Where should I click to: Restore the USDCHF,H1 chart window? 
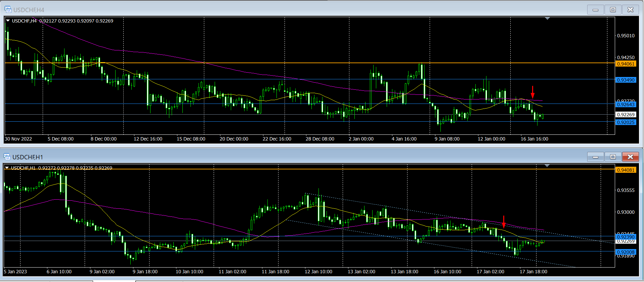point(613,157)
